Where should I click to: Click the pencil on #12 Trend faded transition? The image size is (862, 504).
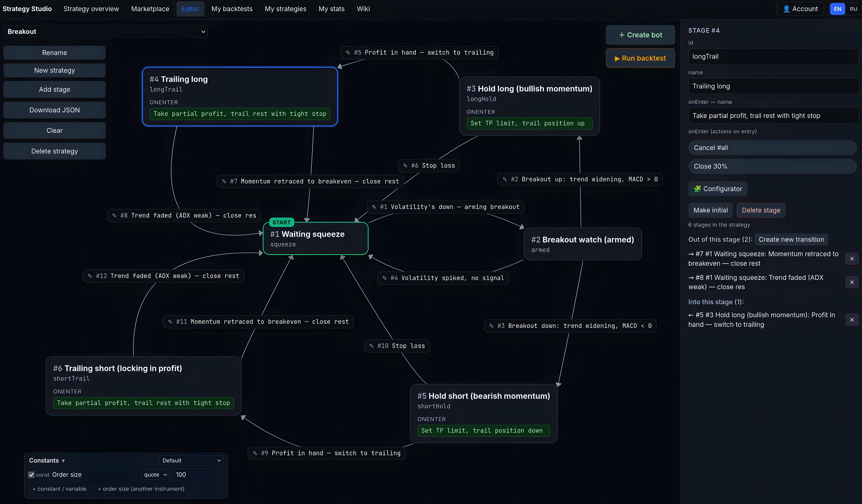coord(90,276)
